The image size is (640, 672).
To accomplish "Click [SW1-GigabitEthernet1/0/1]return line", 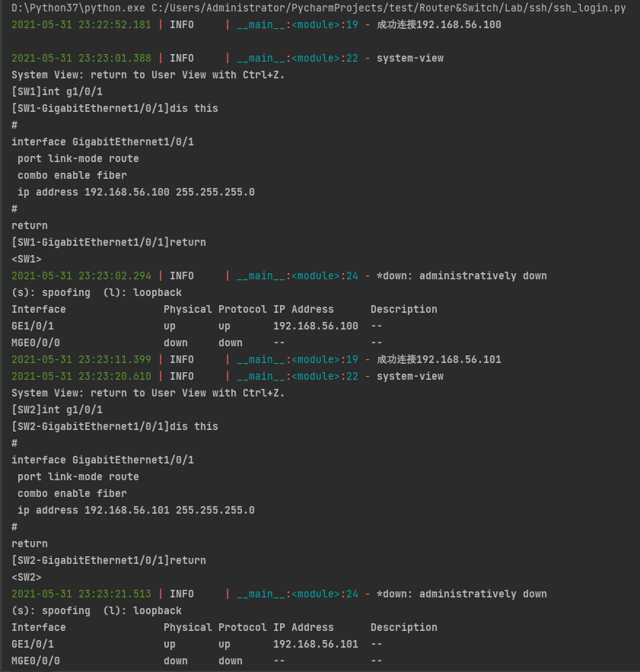I will click(109, 242).
